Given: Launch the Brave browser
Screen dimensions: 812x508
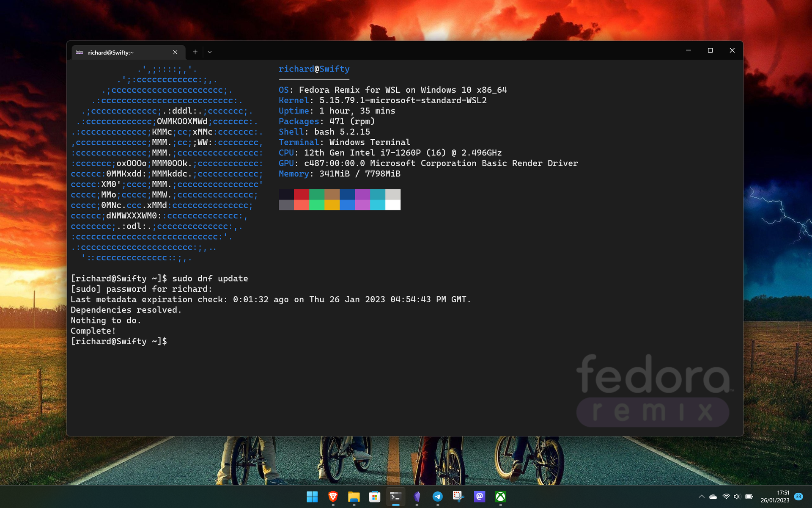Looking at the screenshot, I should [x=332, y=497].
